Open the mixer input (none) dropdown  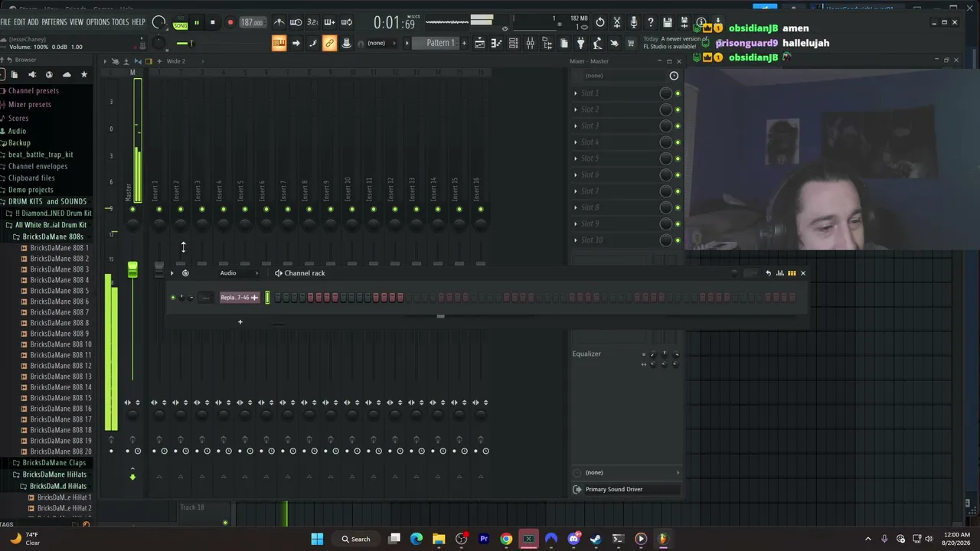[621, 76]
